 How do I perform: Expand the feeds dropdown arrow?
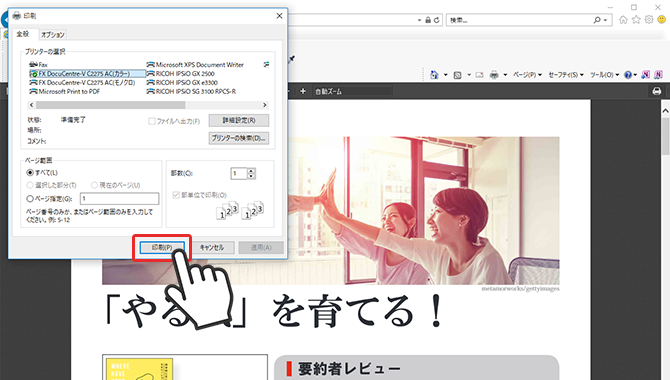pos(469,75)
